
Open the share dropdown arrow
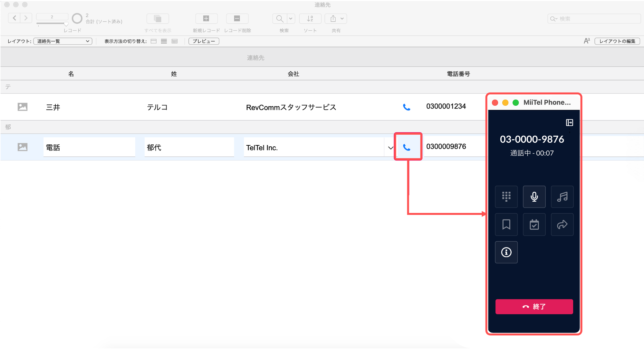[x=342, y=19]
